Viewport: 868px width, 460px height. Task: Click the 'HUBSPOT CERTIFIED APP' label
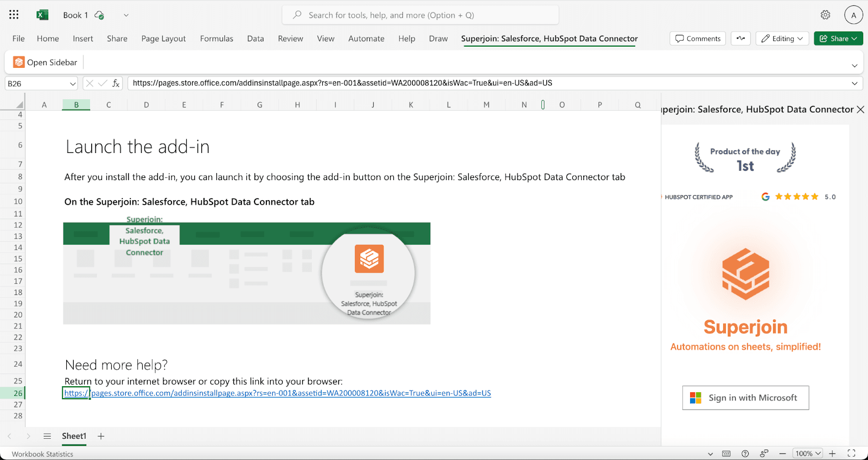tap(699, 197)
